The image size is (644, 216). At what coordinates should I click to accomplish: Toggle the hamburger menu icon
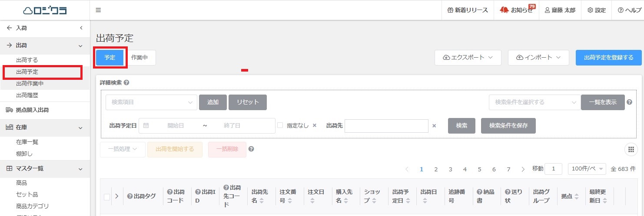coord(98,10)
